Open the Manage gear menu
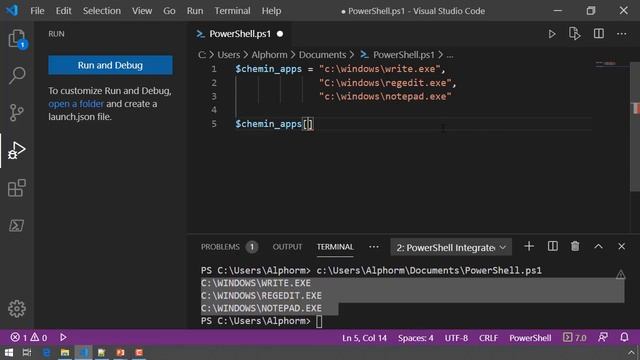Screen dimensions: 640x360 (x=17, y=309)
